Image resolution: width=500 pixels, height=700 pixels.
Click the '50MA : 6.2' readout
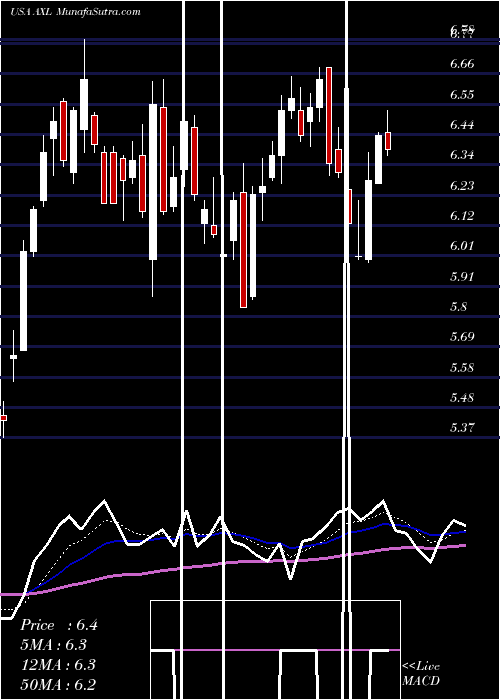58,685
